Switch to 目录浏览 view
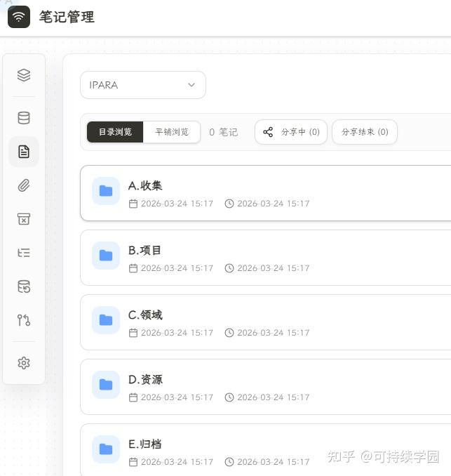451x476 pixels. point(115,132)
